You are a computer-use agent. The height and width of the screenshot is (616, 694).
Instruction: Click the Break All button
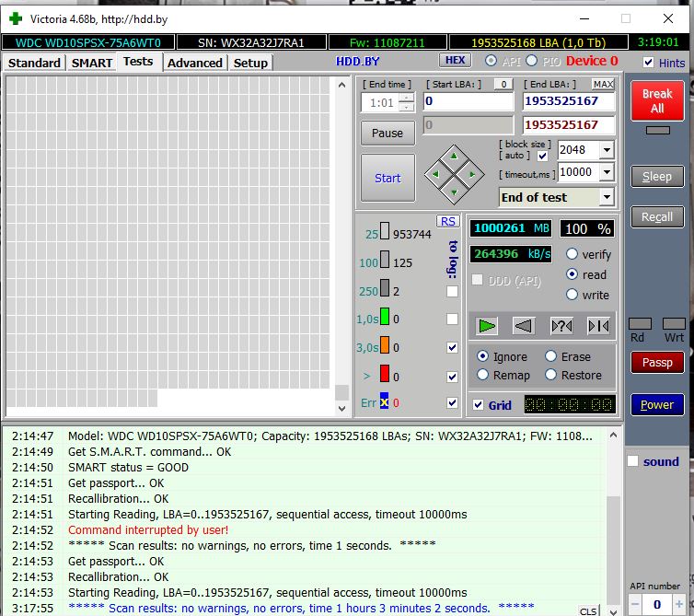click(657, 100)
